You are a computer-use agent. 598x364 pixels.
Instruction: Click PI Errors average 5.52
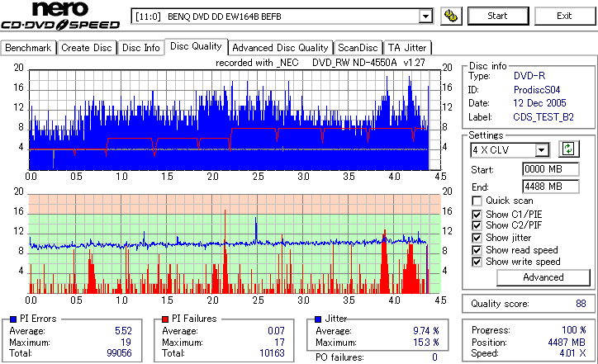tap(123, 331)
